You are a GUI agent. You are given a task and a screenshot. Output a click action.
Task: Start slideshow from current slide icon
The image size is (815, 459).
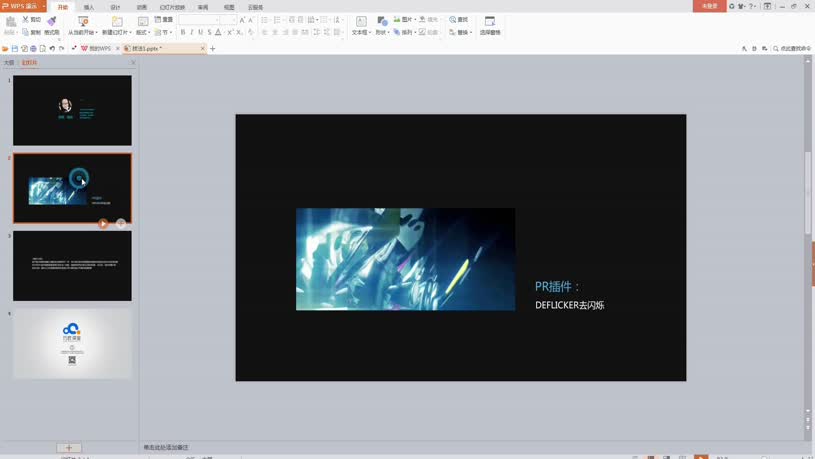pyautogui.click(x=83, y=21)
